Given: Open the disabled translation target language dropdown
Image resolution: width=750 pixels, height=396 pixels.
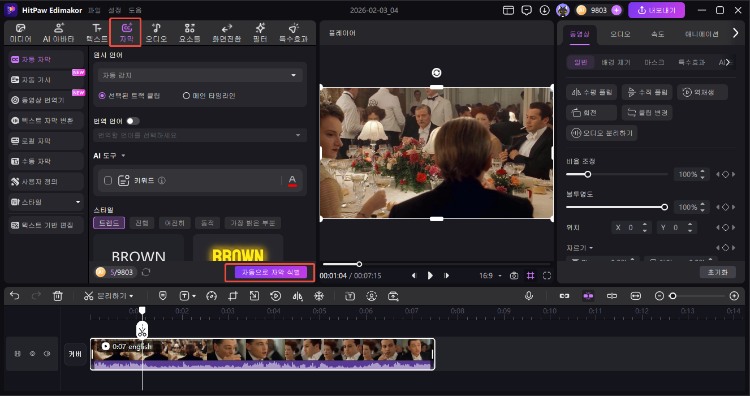Looking at the screenshot, I should 200,135.
